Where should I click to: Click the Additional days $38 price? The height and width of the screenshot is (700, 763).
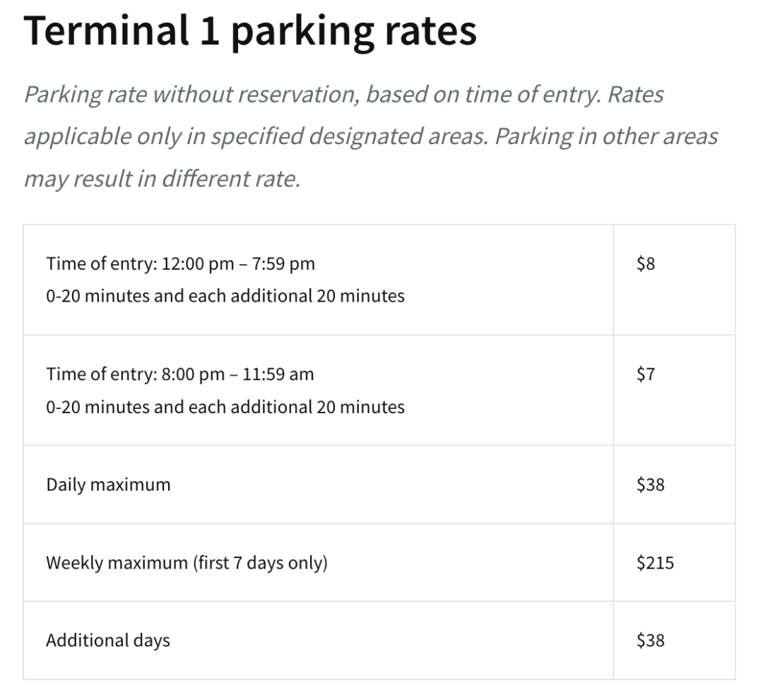tap(651, 640)
